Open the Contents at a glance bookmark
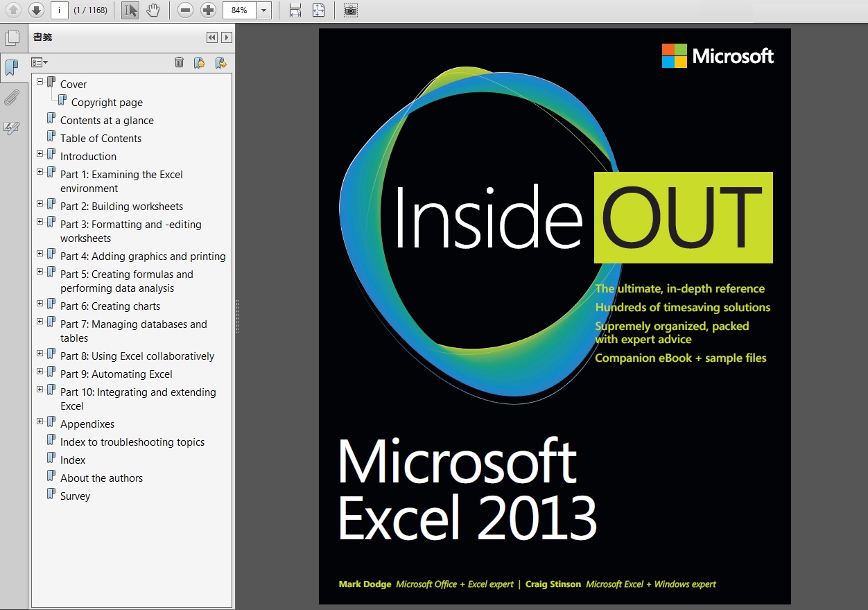Viewport: 868px width, 610px height. click(107, 121)
